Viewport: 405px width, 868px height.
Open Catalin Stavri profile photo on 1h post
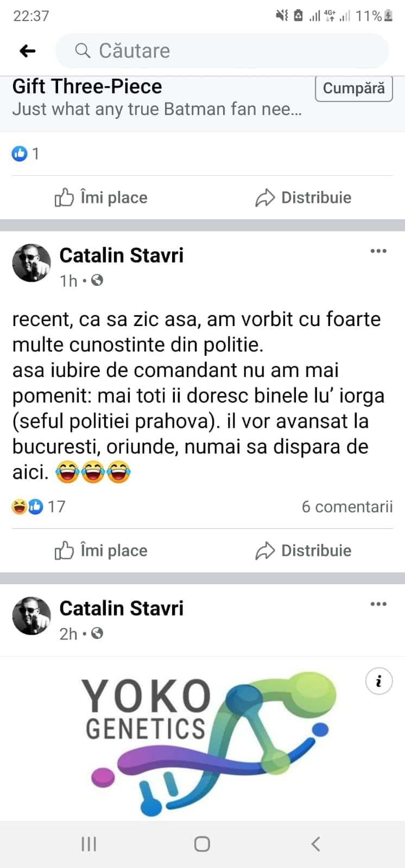tap(31, 263)
